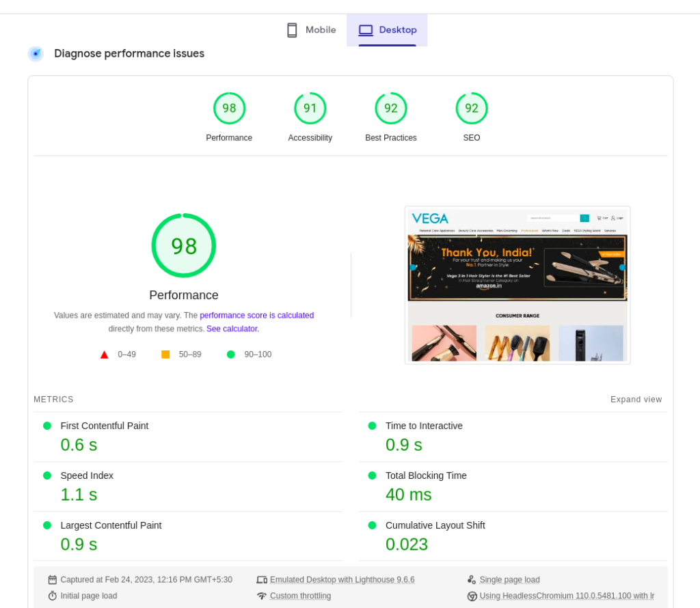Click the SEO 92 score circle
Screen dimensions: 700x608
click(471, 108)
